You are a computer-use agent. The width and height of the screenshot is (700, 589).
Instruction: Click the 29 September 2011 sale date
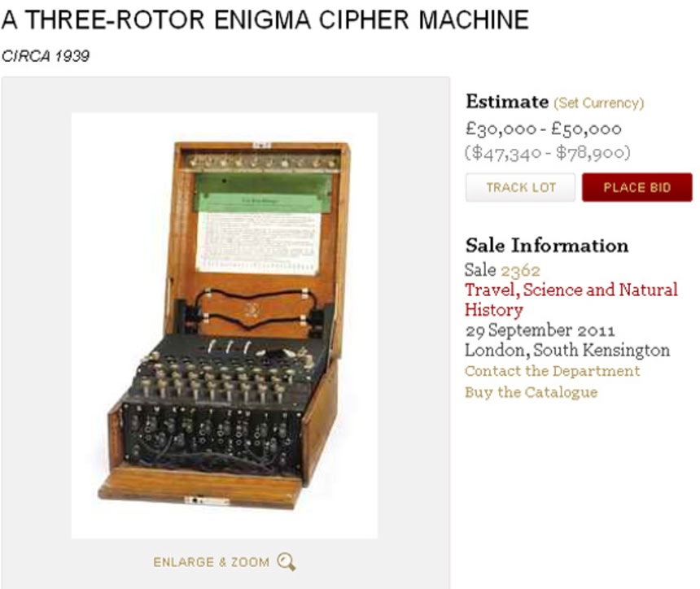pyautogui.click(x=540, y=330)
